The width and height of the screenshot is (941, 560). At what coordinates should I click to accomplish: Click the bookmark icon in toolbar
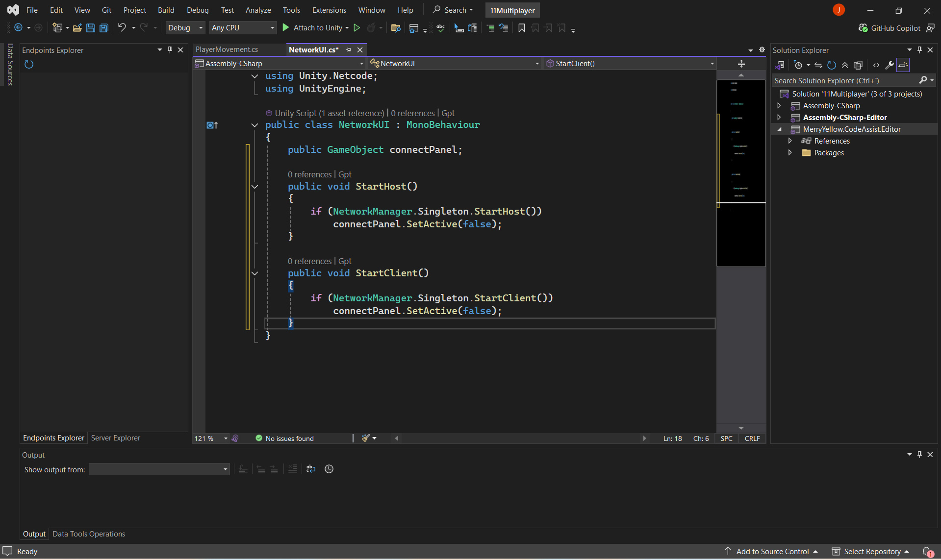tap(522, 28)
